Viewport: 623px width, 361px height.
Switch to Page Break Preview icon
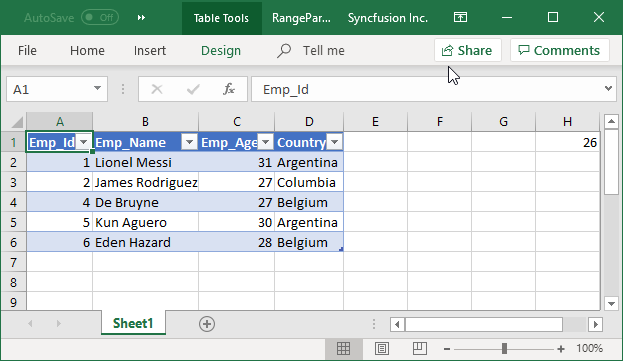[x=419, y=349]
